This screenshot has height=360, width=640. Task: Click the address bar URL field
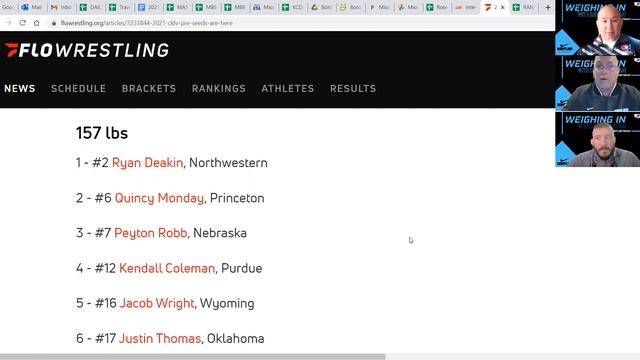click(286, 23)
